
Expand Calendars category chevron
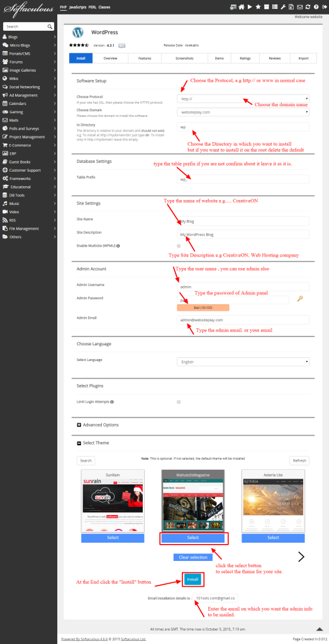55,104
